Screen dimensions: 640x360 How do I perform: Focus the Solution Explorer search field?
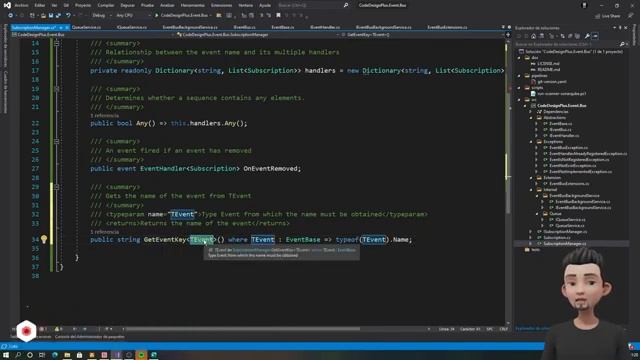(570, 44)
